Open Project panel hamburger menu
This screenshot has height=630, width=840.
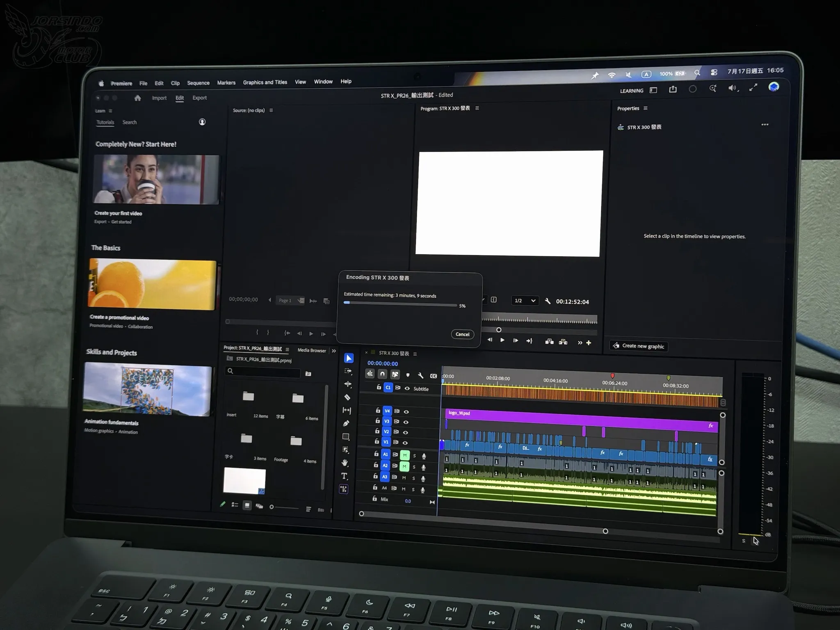287,349
